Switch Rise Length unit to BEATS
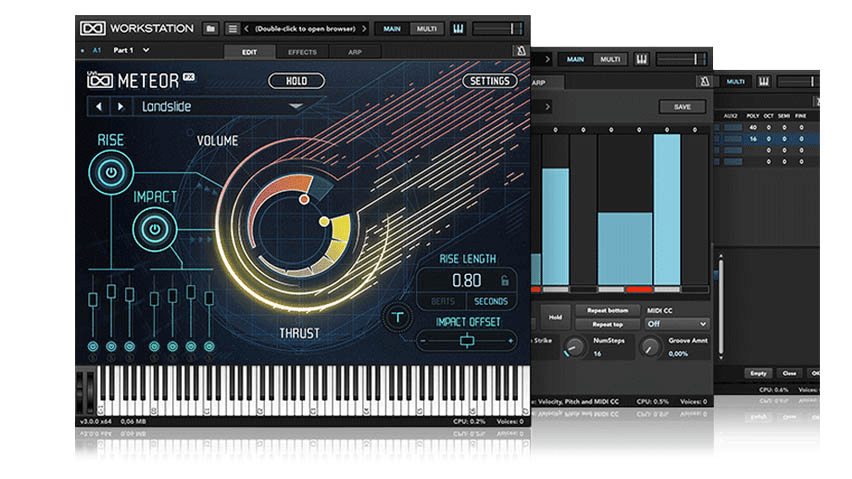 point(443,301)
